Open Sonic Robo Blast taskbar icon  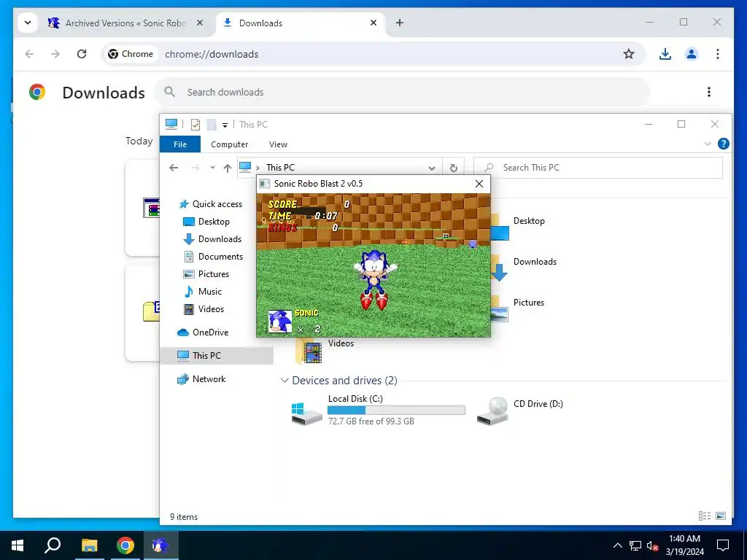[161, 545]
